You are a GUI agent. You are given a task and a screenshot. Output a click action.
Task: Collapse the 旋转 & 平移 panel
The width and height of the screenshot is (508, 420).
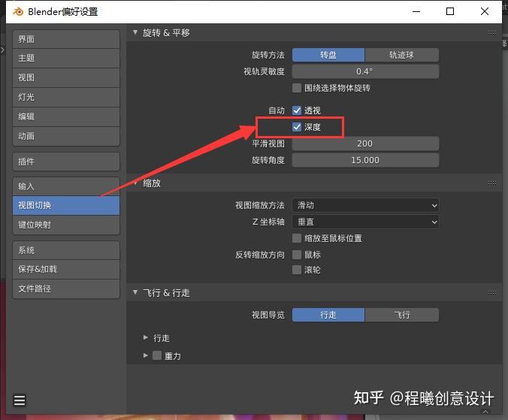(135, 32)
